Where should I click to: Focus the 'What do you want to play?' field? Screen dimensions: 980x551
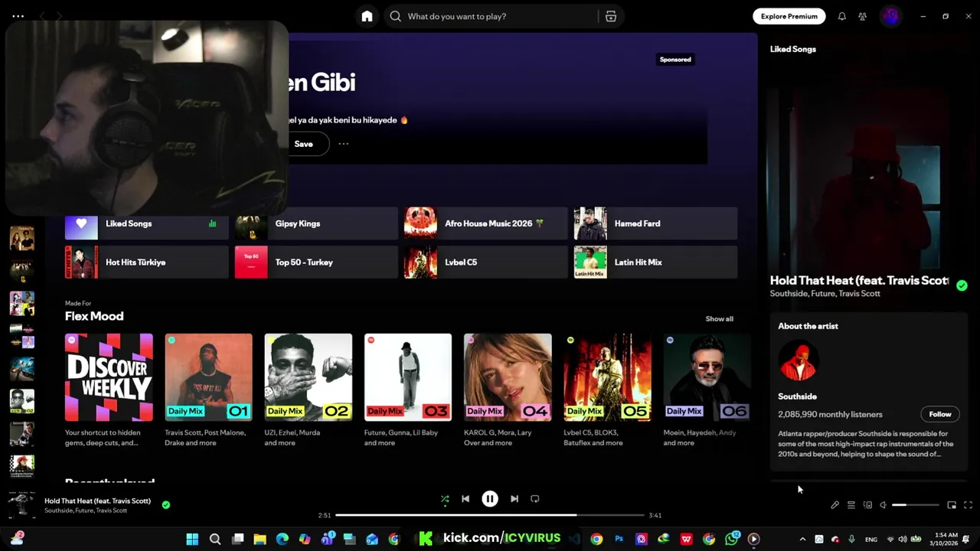(501, 16)
